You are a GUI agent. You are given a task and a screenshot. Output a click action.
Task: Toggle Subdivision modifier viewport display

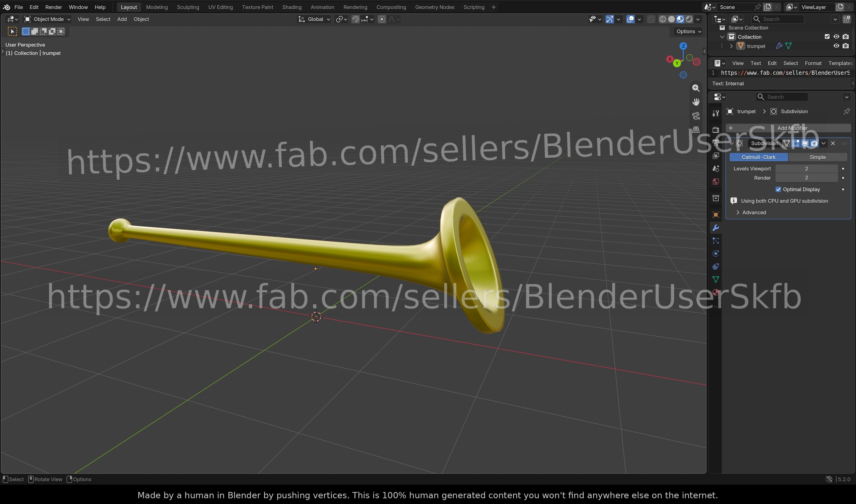(x=805, y=143)
